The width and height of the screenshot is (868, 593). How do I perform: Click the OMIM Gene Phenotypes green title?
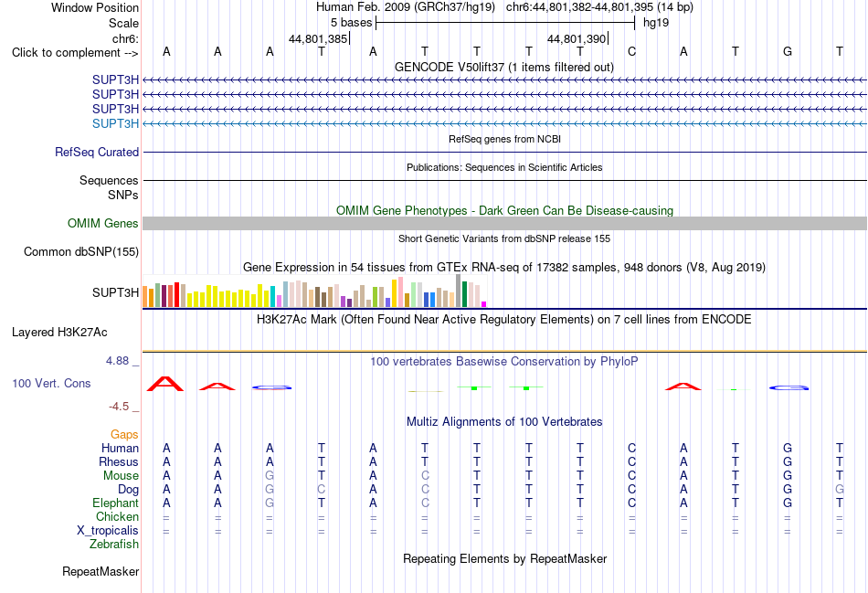point(504,210)
